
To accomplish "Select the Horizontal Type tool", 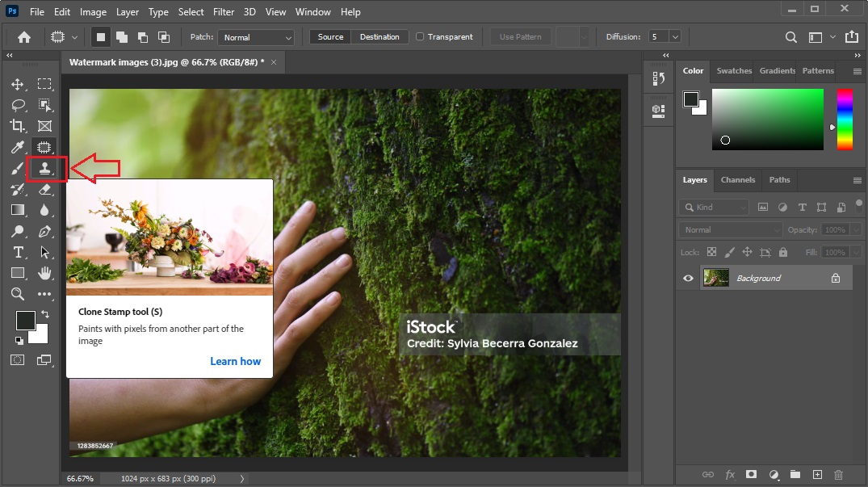I will (x=18, y=252).
